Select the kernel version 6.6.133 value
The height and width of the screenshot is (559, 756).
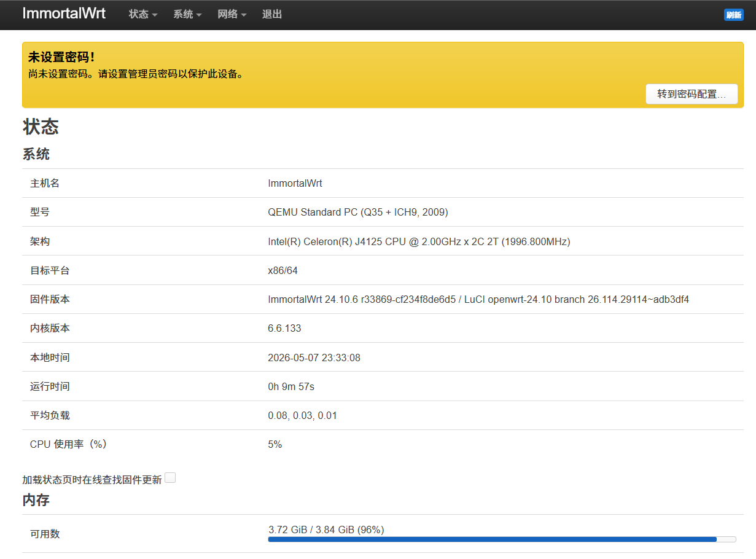pos(284,328)
